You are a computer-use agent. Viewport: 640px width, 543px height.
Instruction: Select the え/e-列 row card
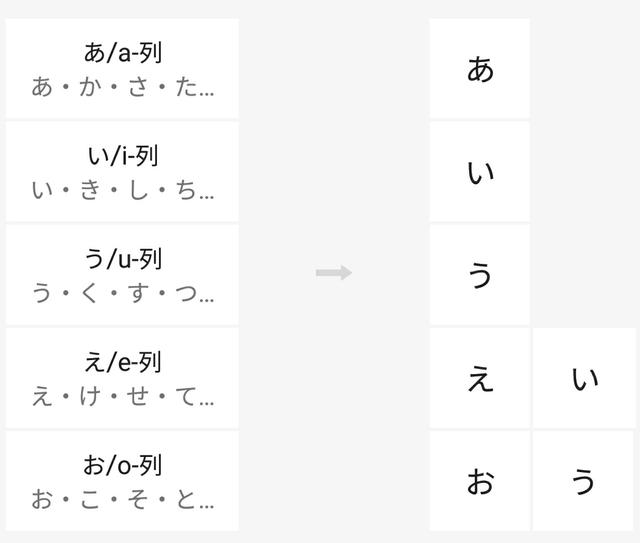[x=122, y=377]
